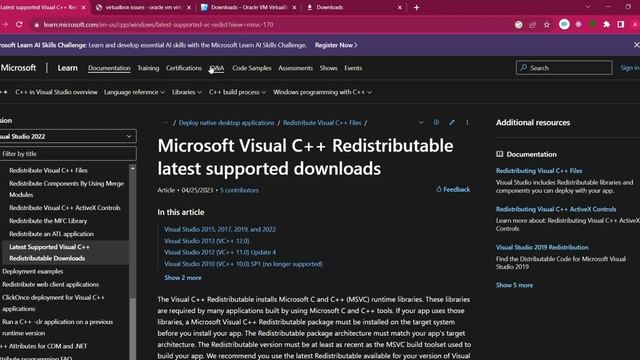The width and height of the screenshot is (640, 360).
Task: Open Shows in the top nav
Action: tap(329, 68)
